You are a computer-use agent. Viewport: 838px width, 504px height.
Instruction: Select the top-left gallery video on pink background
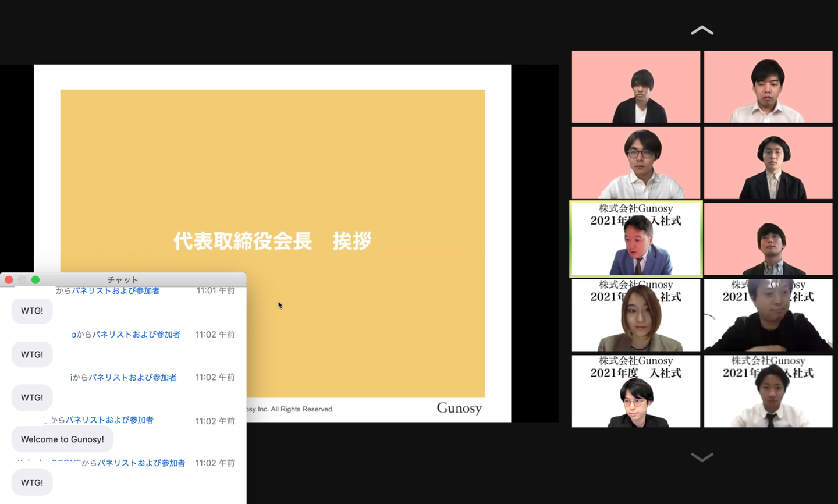(636, 87)
